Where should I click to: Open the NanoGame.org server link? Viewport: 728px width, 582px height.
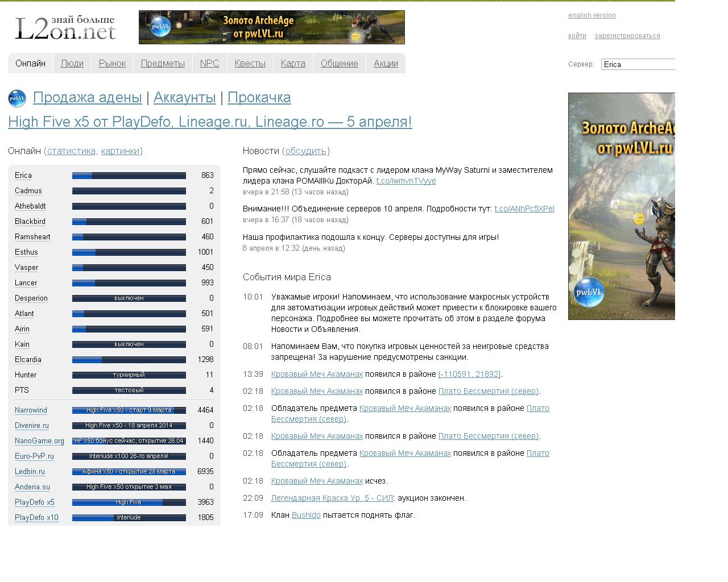pyautogui.click(x=39, y=441)
